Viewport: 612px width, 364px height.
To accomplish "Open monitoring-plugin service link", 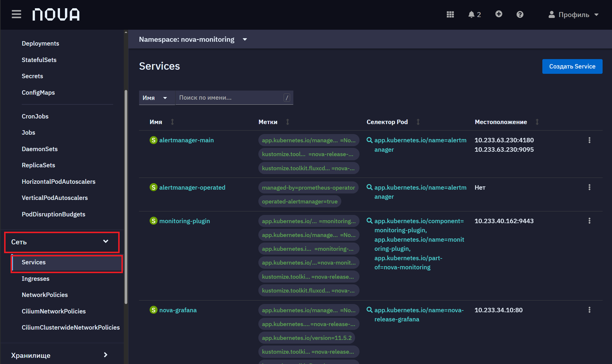I will tap(185, 221).
